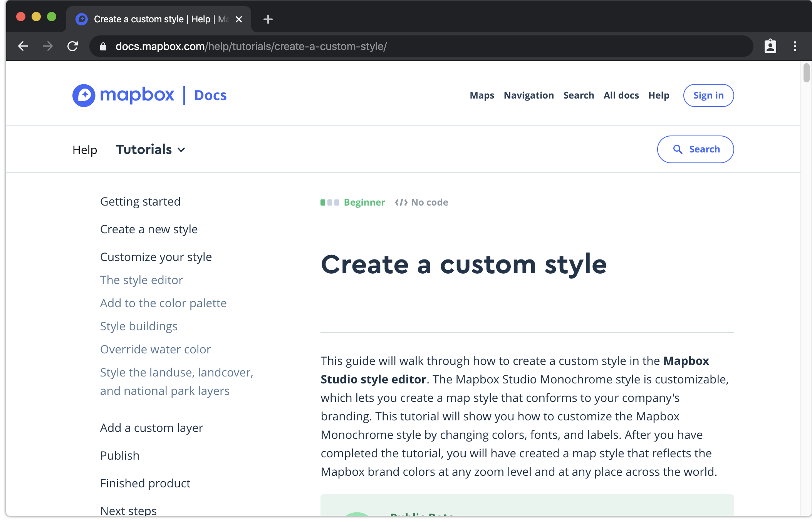
Task: Click the padlock site info icon
Action: [x=103, y=47]
